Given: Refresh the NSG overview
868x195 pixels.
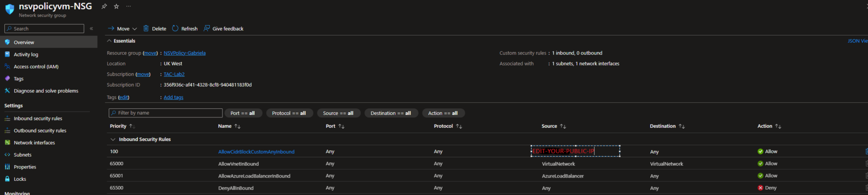Looking at the screenshot, I should [185, 29].
